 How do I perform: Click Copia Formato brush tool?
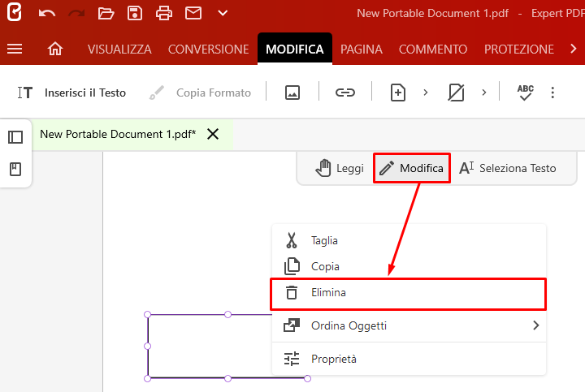point(200,93)
